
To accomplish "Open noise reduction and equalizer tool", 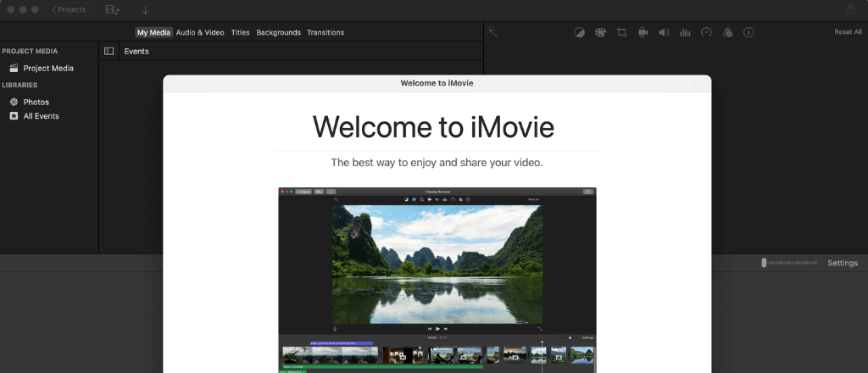I will coord(685,33).
